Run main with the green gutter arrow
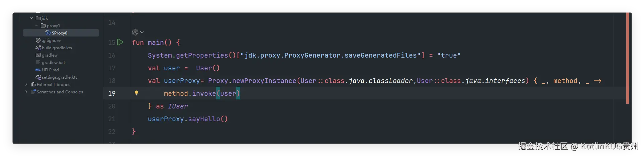Image resolution: width=644 pixels, height=156 pixels. coord(120,42)
